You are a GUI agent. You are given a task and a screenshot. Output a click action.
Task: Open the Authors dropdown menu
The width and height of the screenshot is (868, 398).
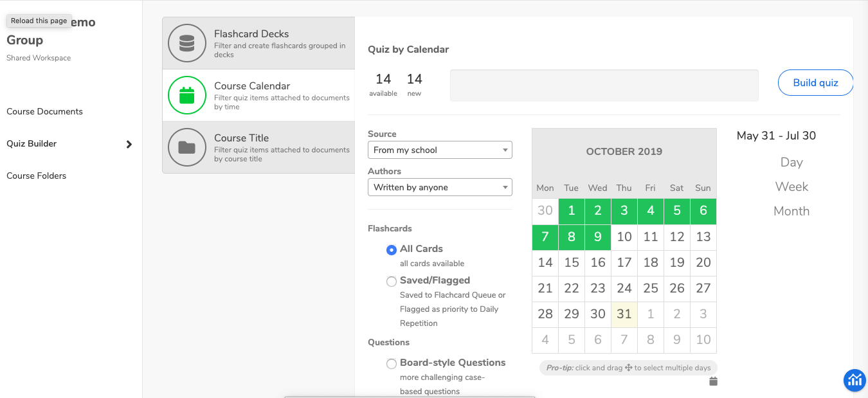tap(440, 187)
